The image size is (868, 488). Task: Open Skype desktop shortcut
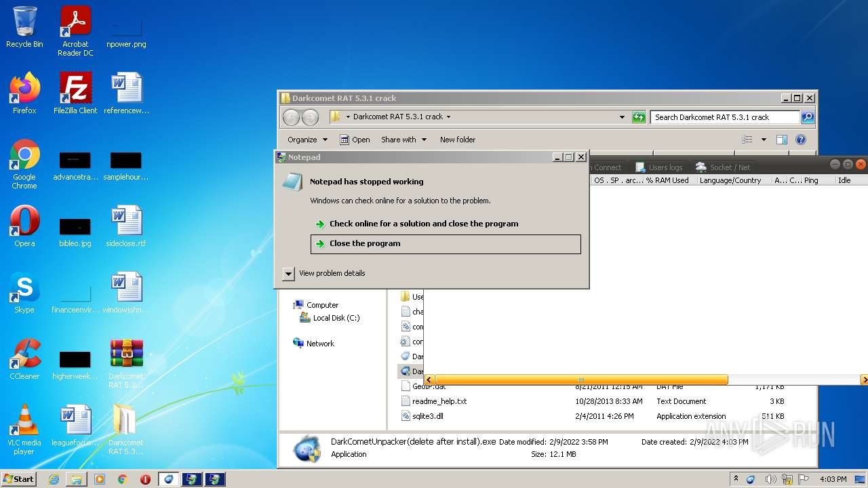(24, 293)
